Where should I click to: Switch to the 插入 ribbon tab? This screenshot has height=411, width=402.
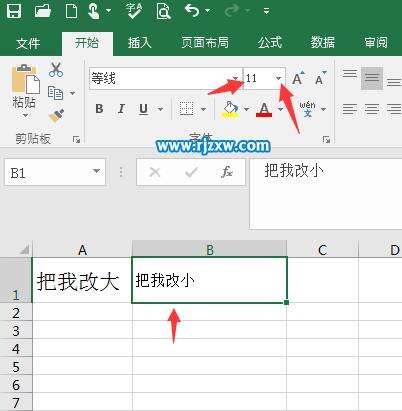point(140,43)
